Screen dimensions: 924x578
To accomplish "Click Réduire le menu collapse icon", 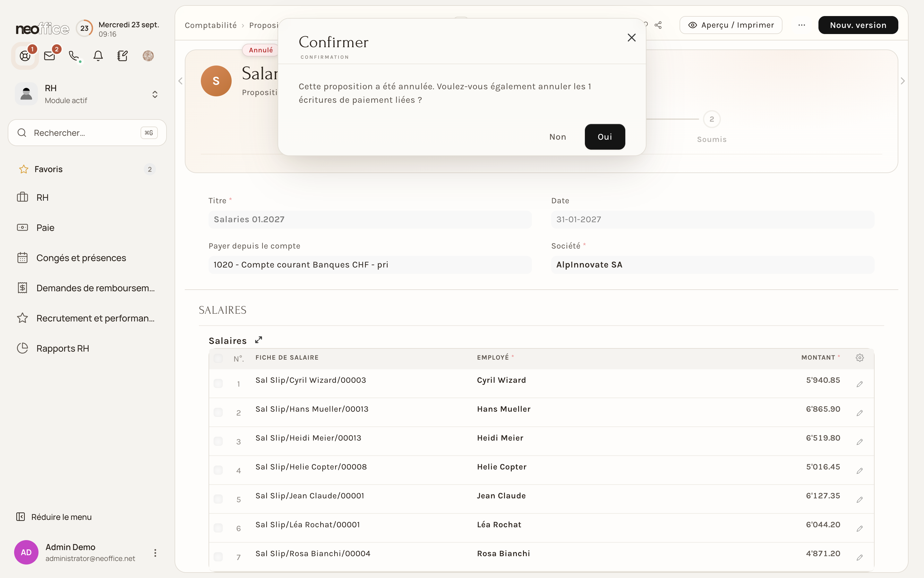I will (x=21, y=517).
